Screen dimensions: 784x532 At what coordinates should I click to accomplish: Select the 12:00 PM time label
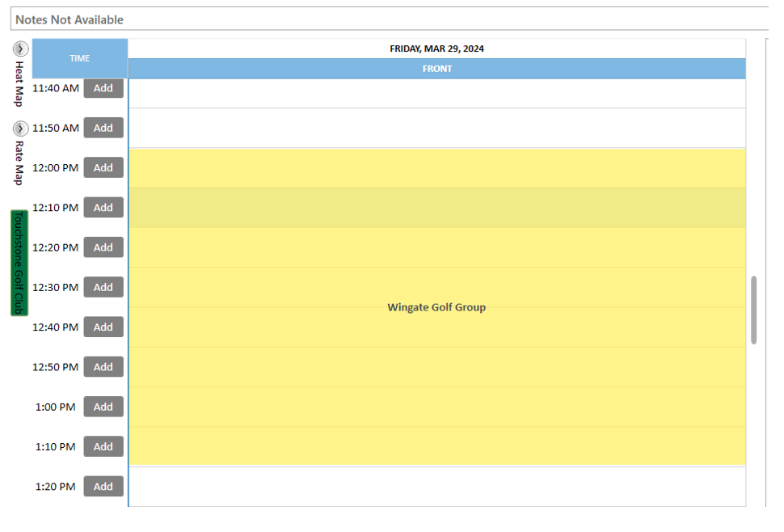[56, 168]
